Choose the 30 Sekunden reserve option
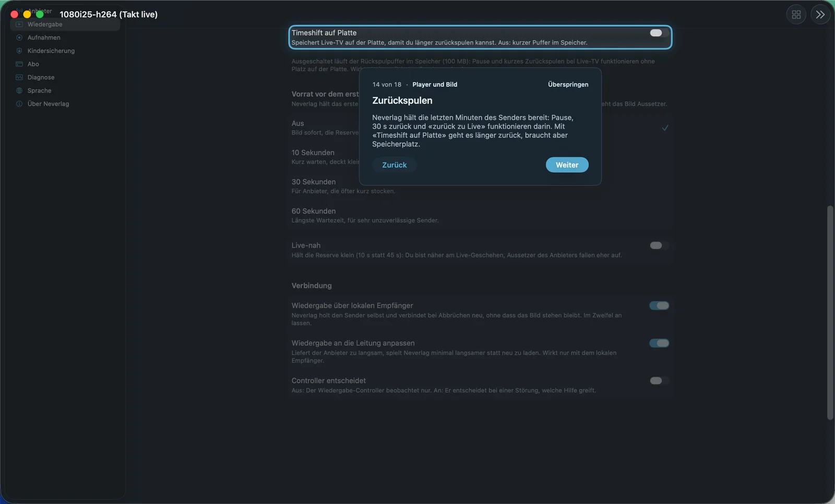This screenshot has width=835, height=504. pos(480,186)
